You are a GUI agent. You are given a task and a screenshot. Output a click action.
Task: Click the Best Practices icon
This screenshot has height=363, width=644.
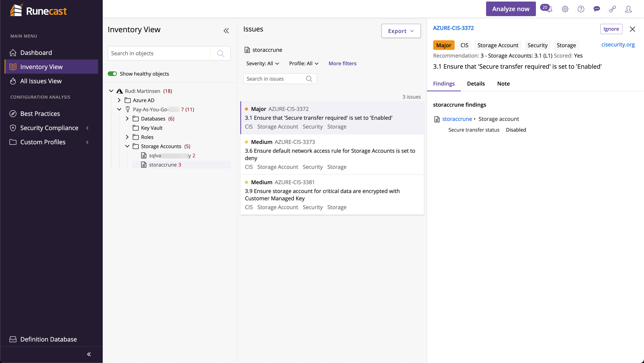tap(13, 113)
